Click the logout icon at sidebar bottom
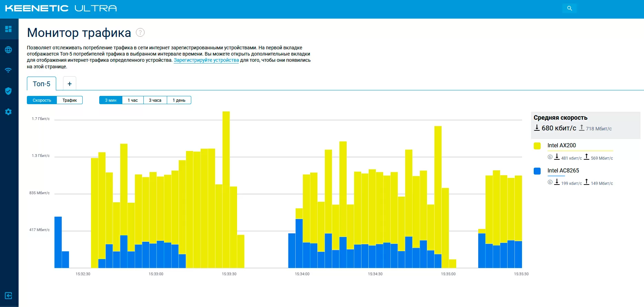 pos(9,296)
